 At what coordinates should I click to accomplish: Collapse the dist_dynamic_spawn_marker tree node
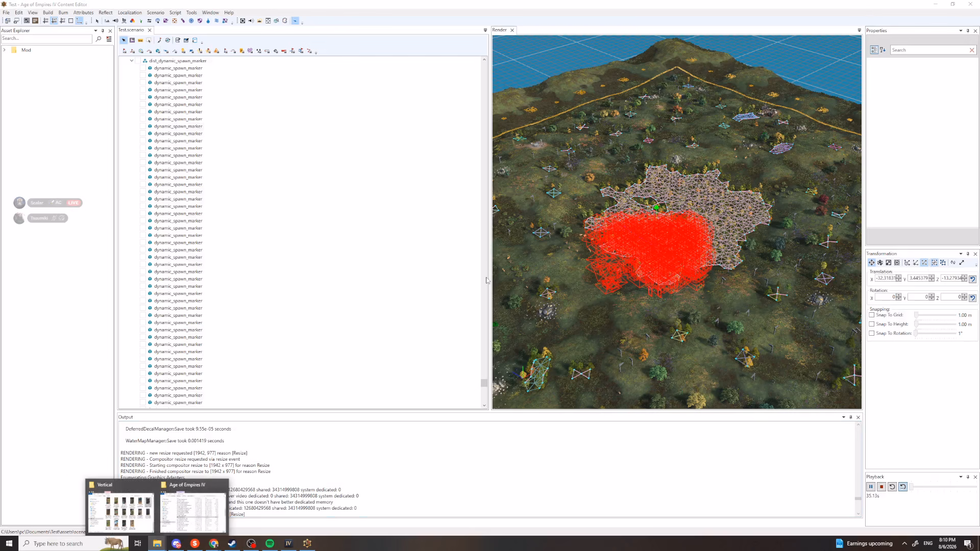point(132,61)
